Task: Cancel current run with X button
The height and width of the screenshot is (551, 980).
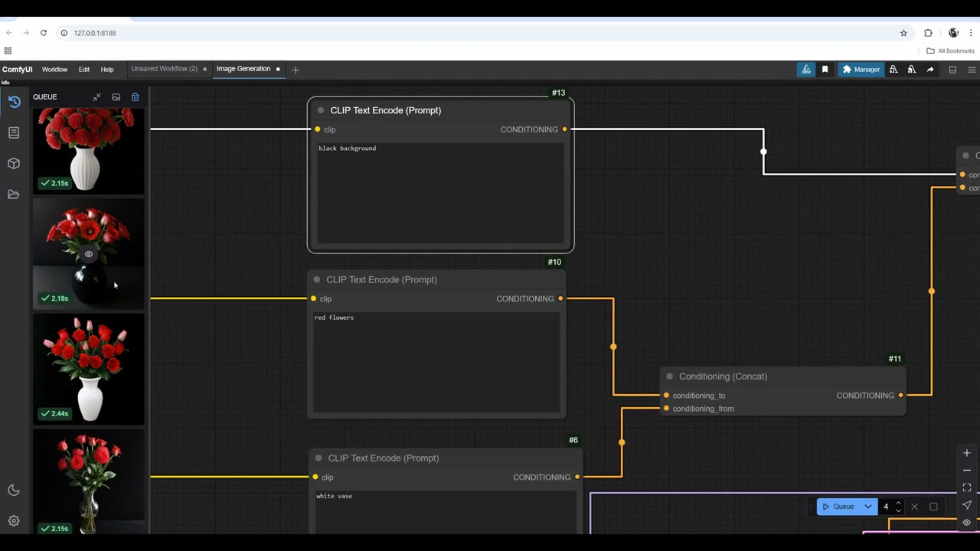Action: [x=914, y=507]
